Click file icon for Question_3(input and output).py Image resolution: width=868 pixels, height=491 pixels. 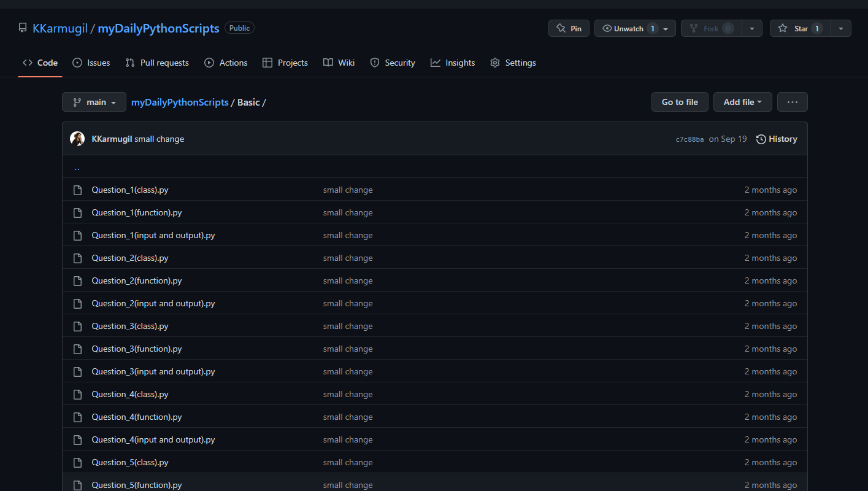77,371
